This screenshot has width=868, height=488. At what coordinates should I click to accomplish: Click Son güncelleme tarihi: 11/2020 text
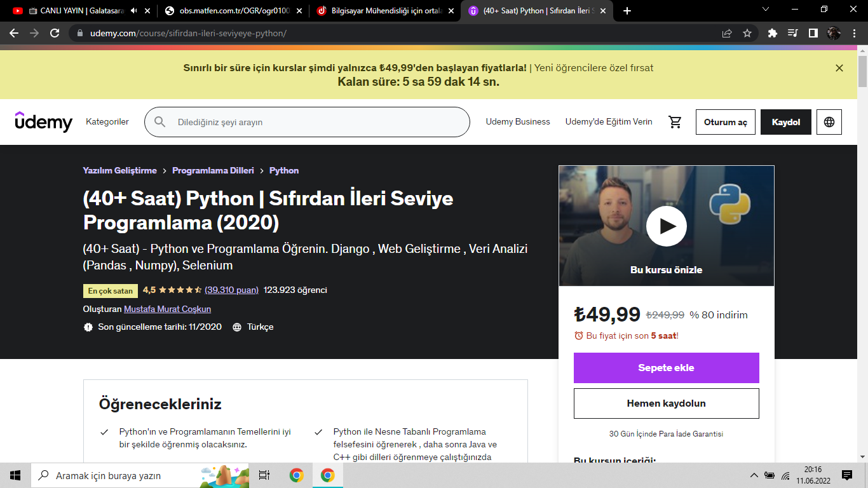[159, 327]
